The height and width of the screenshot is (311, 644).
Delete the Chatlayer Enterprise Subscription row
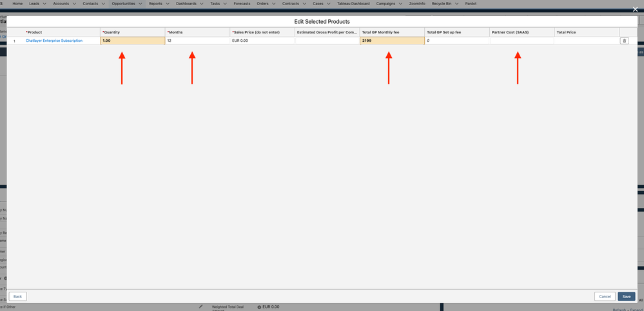pos(624,41)
